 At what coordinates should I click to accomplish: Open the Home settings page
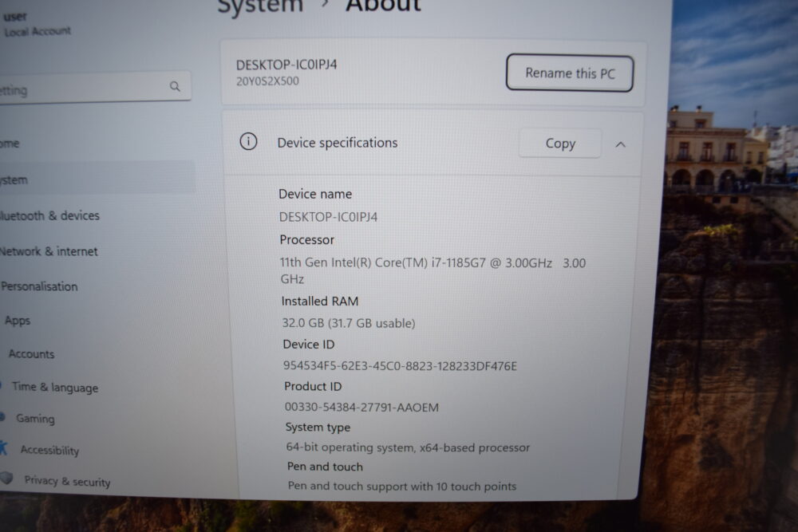tap(10, 144)
